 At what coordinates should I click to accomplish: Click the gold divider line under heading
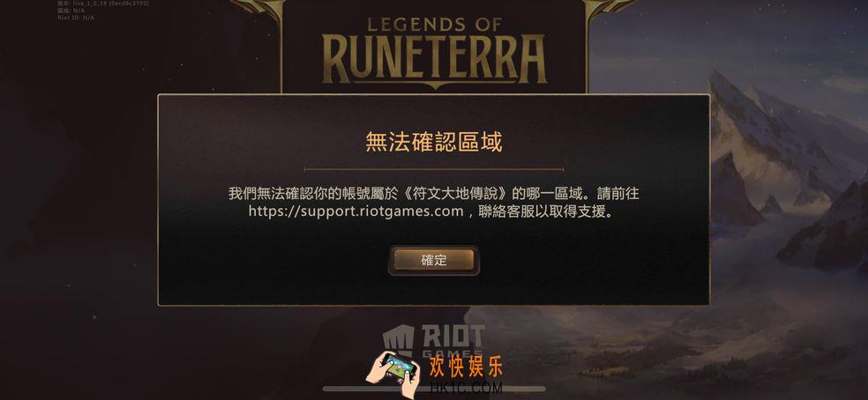433,169
